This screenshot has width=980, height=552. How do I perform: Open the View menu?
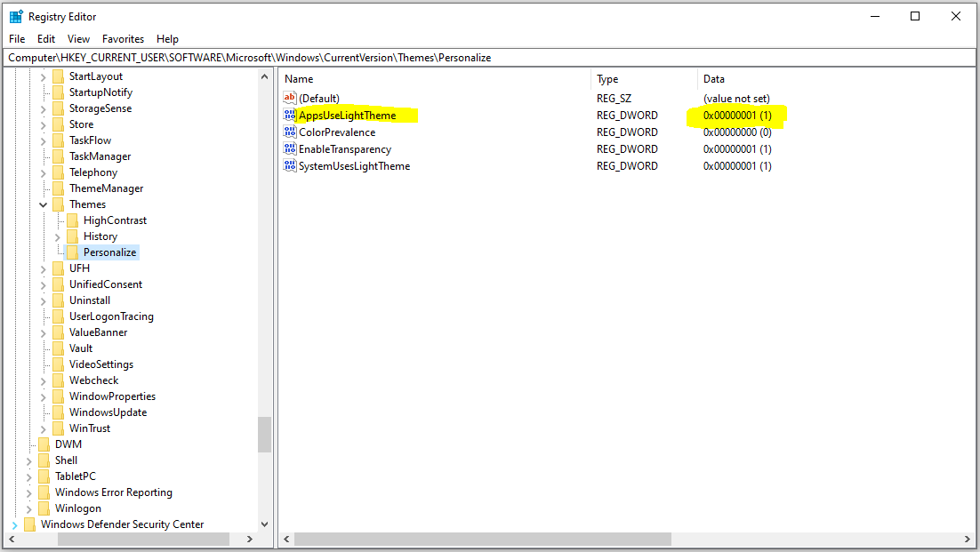click(79, 39)
